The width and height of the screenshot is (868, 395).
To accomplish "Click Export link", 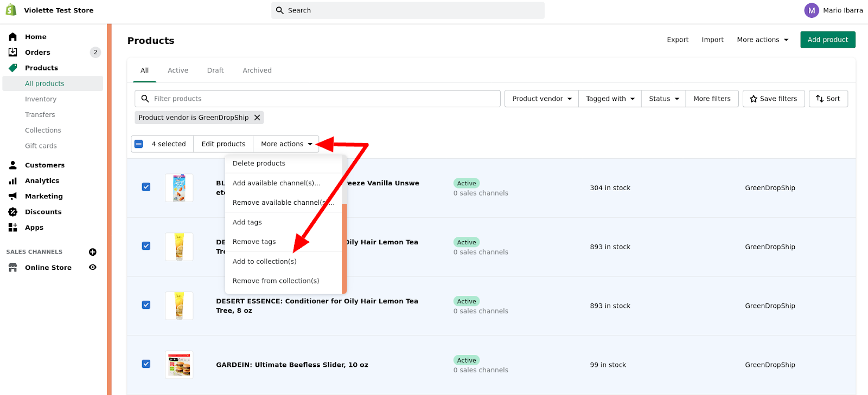I will (x=678, y=40).
